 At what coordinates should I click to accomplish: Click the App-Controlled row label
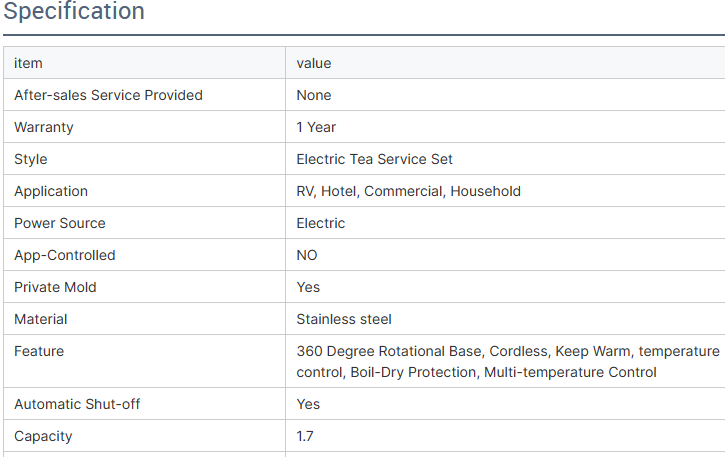[65, 255]
